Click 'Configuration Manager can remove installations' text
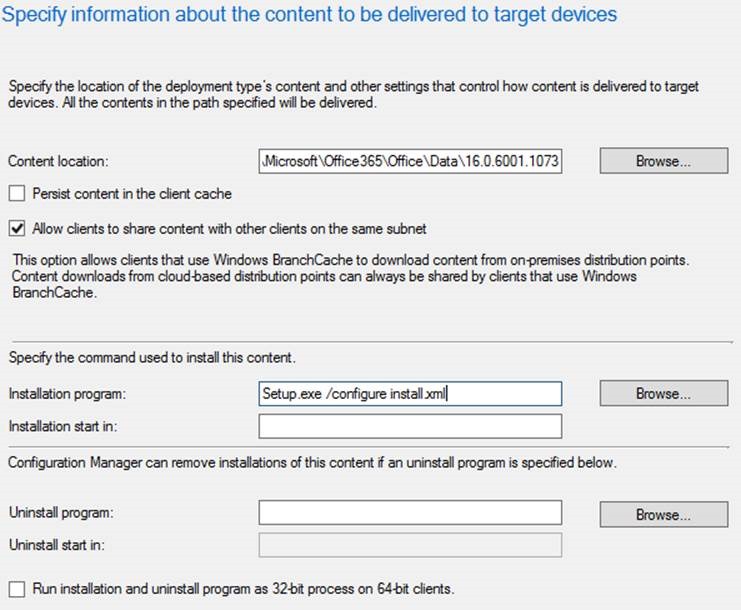This screenshot has width=741, height=610. pyautogui.click(x=312, y=463)
